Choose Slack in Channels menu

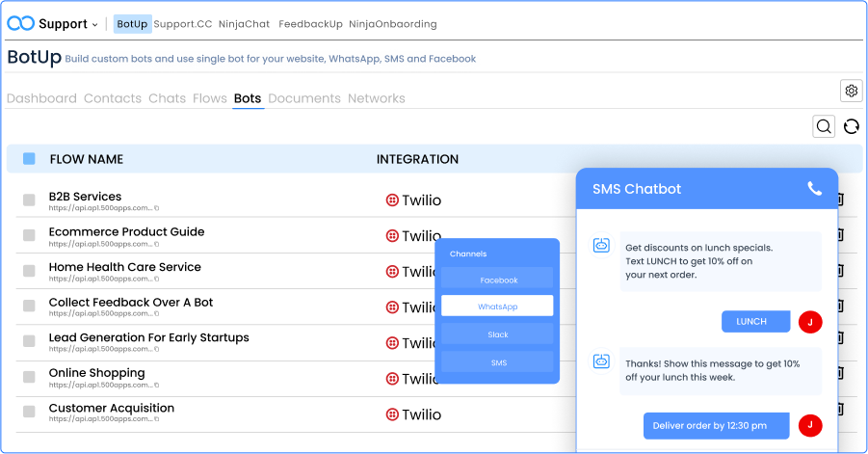[x=497, y=334]
